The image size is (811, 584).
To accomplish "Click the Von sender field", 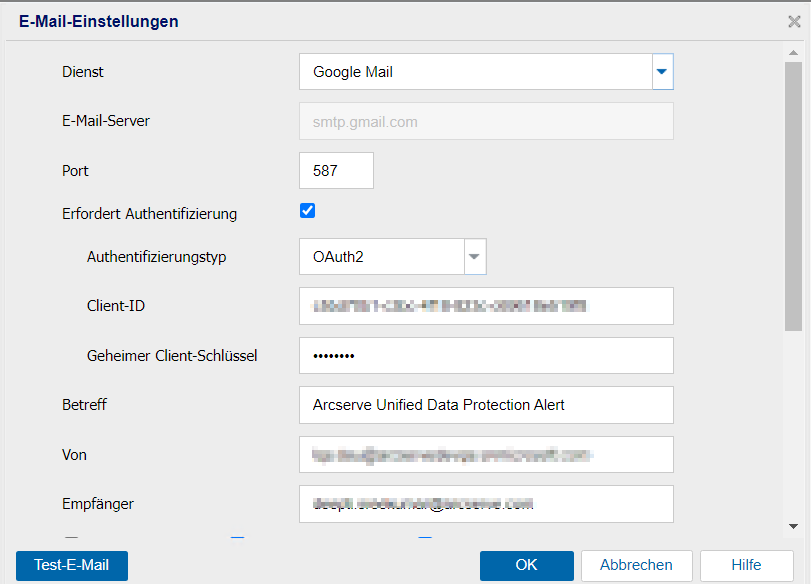I will point(486,455).
